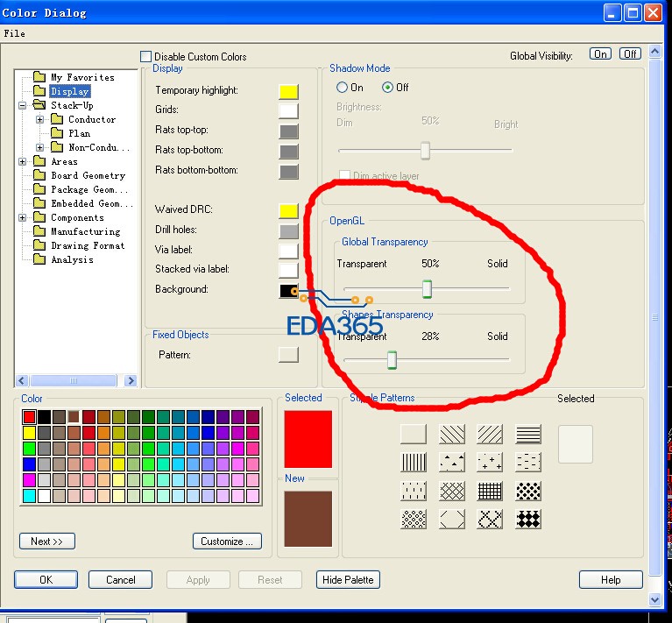Click the Waived DRC color swatch

288,211
